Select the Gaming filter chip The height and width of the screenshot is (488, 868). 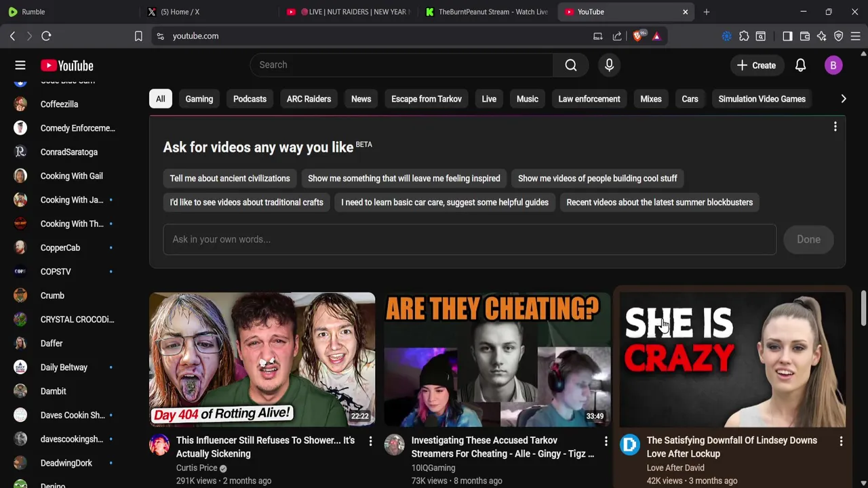[x=199, y=99]
